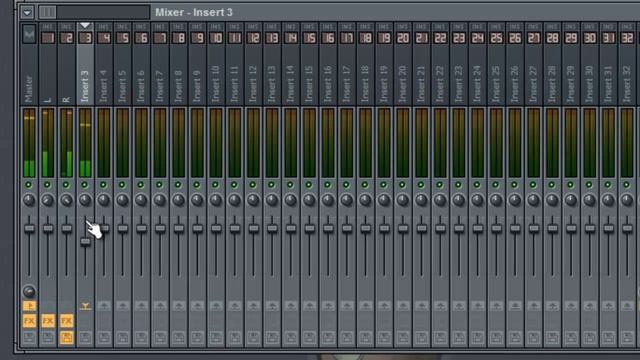Arm disk recording on Insert 3
This screenshot has height=360, width=640.
85,337
